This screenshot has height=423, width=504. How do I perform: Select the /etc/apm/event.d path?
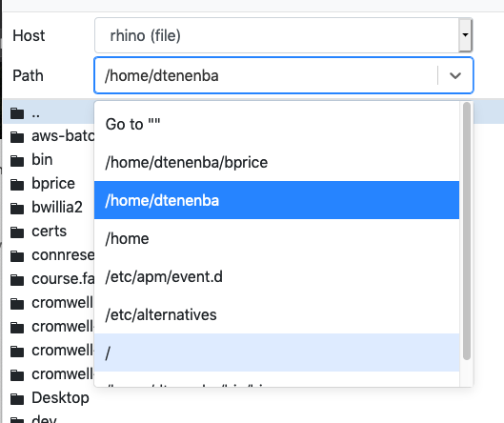tap(276, 276)
